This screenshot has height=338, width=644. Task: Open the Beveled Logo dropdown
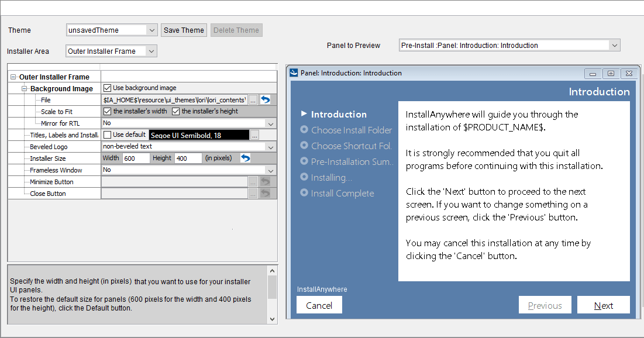pos(270,146)
